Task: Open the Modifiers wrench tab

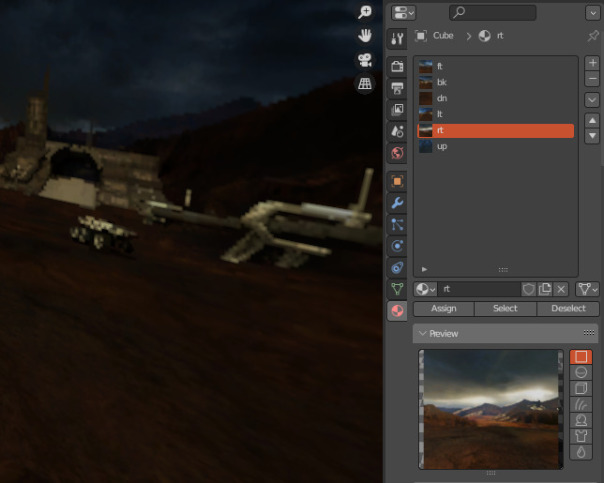Action: click(397, 203)
